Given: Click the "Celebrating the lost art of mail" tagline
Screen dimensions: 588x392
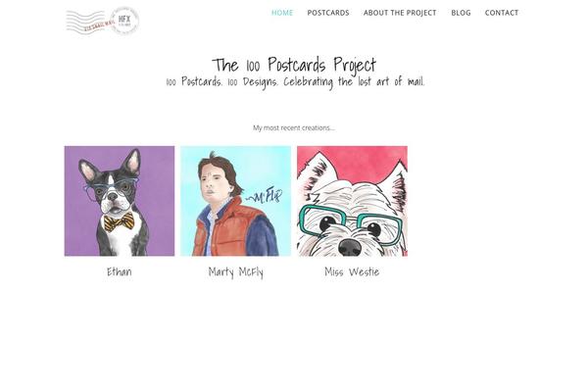Looking at the screenshot, I should click(354, 81).
